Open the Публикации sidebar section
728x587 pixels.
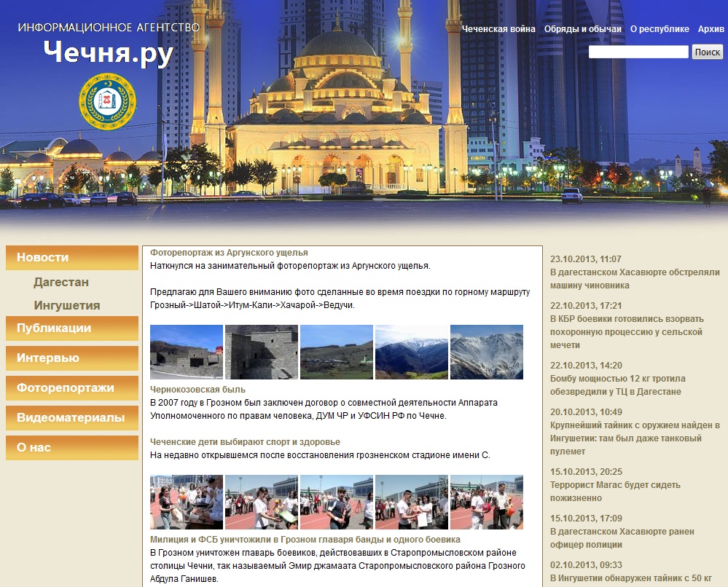pos(72,328)
